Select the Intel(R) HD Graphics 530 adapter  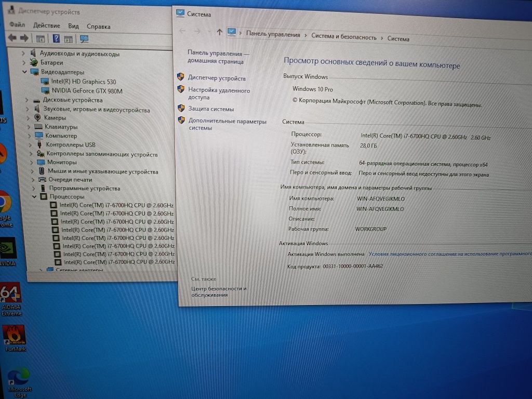pyautogui.click(x=84, y=82)
